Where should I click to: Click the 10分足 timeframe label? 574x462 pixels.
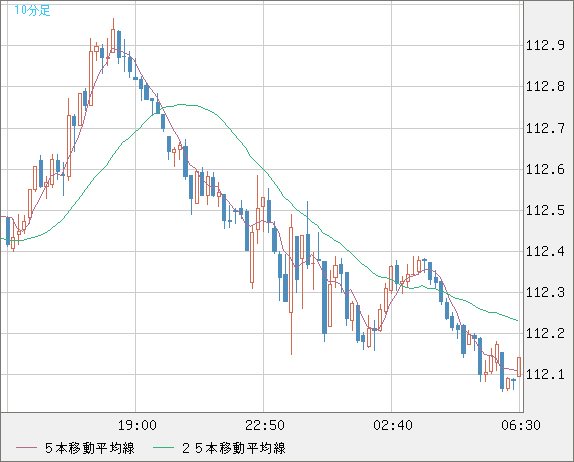click(x=32, y=10)
